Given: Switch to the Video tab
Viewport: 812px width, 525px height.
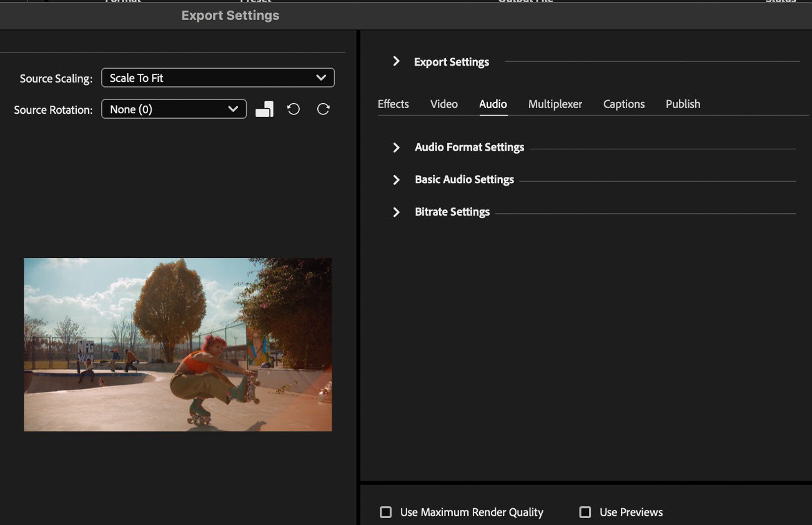Looking at the screenshot, I should point(443,104).
